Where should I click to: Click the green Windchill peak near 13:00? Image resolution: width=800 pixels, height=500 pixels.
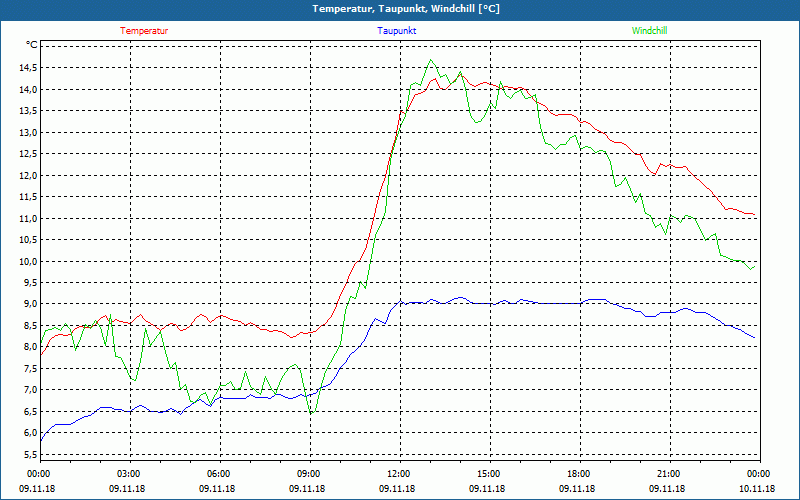tap(431, 60)
